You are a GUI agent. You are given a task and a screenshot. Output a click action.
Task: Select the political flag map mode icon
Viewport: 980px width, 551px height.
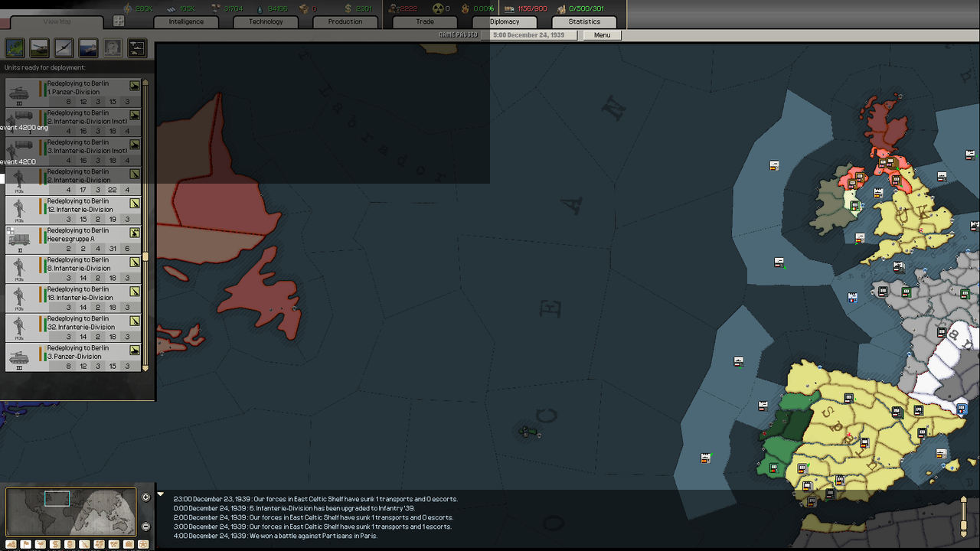[26, 544]
